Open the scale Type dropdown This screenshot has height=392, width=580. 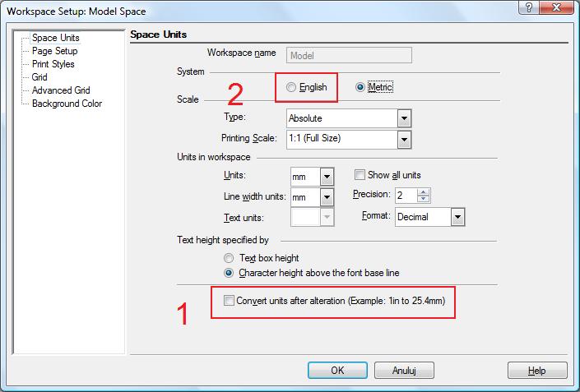[x=404, y=118]
